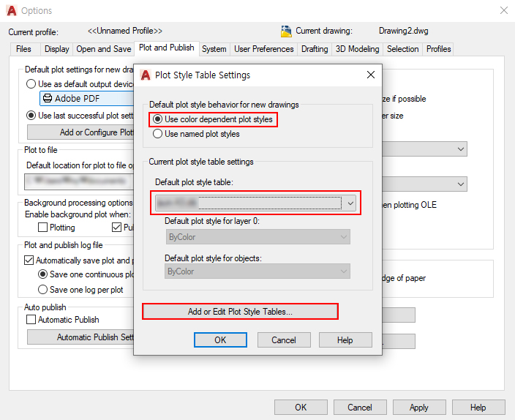Switch to the Display tab
Viewport: 515px width, 420px height.
57,49
